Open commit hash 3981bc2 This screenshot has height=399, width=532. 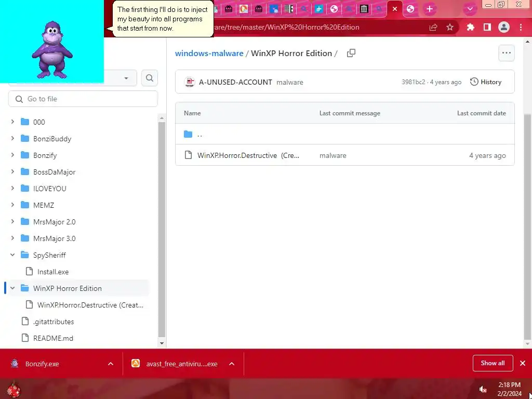413,82
